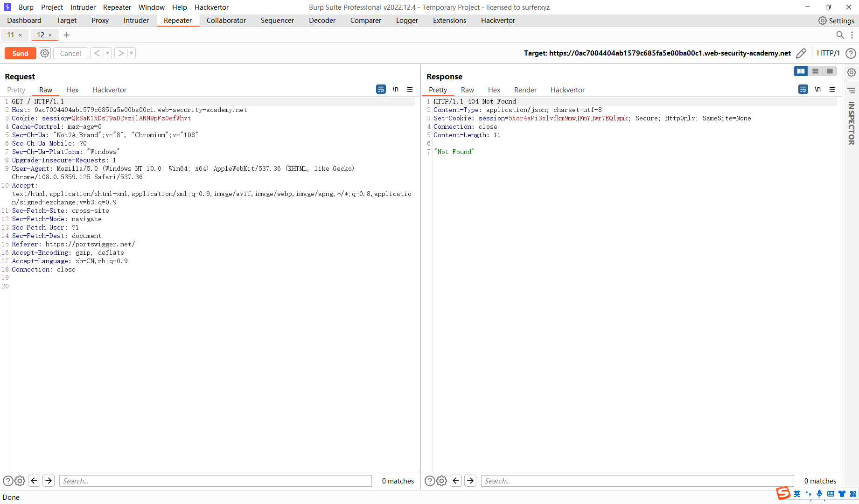Jump to previous request search match
Image resolution: width=859 pixels, height=504 pixels.
click(34, 481)
